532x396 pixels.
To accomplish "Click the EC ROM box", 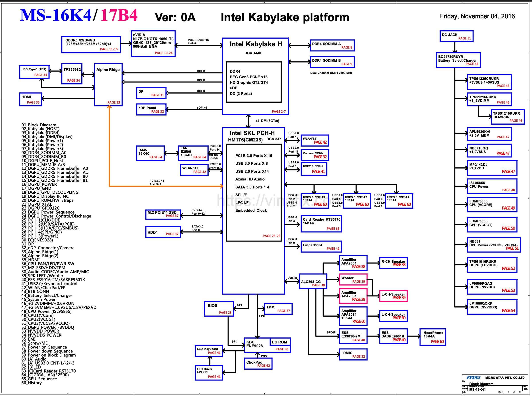I will pos(280,342).
